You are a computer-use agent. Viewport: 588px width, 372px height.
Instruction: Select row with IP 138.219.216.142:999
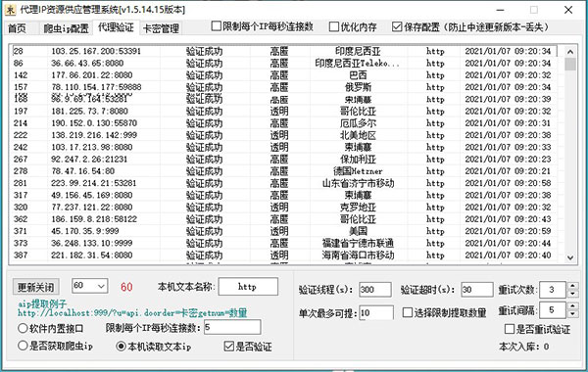(284, 135)
